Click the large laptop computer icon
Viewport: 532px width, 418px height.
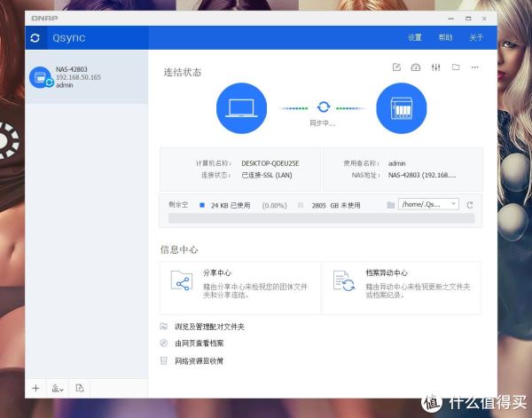click(241, 109)
